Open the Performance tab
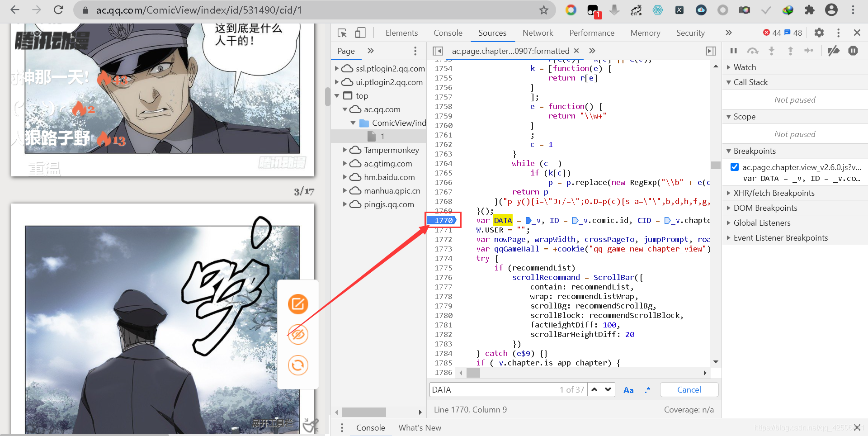 (592, 33)
